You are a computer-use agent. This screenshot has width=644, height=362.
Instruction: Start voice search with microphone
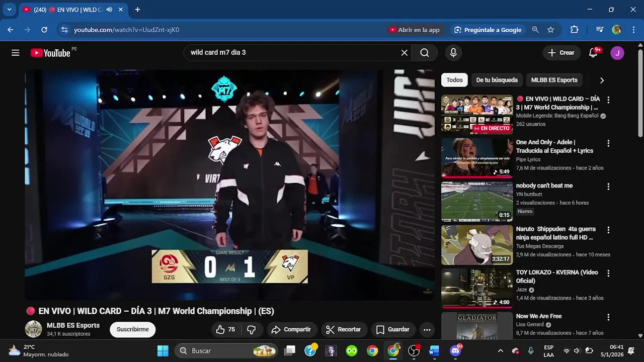point(453,53)
